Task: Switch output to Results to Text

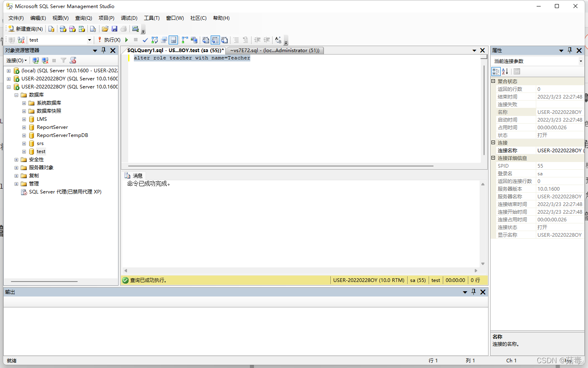Action: coord(206,40)
